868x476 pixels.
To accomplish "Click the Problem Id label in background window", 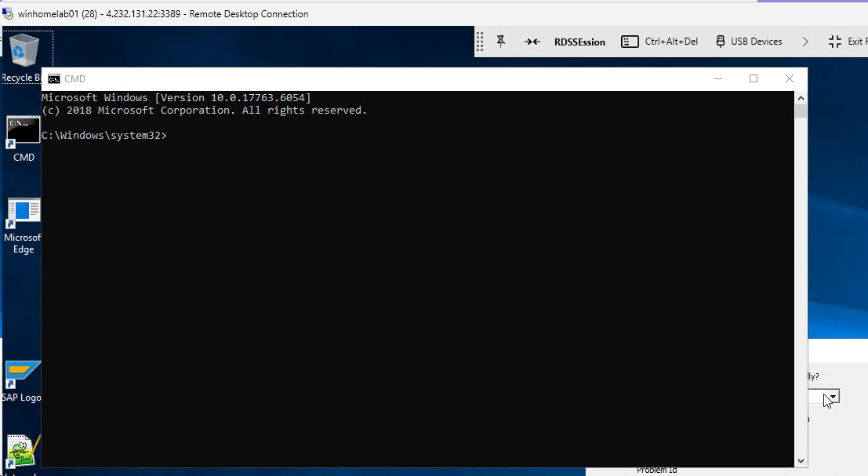I will [x=656, y=470].
